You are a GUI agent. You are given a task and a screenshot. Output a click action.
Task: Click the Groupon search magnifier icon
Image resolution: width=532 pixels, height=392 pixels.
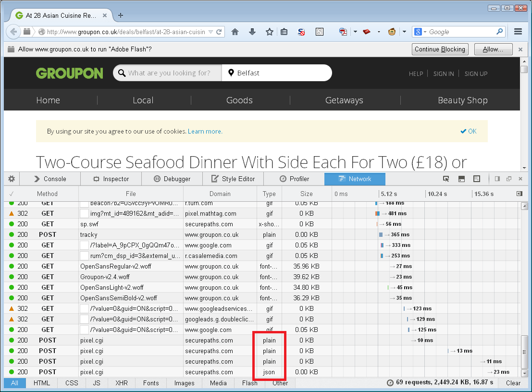(122, 73)
